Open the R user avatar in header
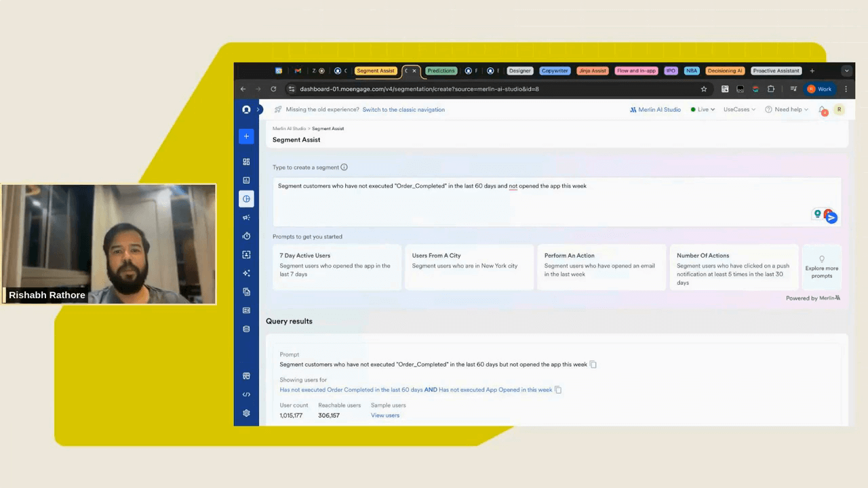This screenshot has height=488, width=868. 839,109
